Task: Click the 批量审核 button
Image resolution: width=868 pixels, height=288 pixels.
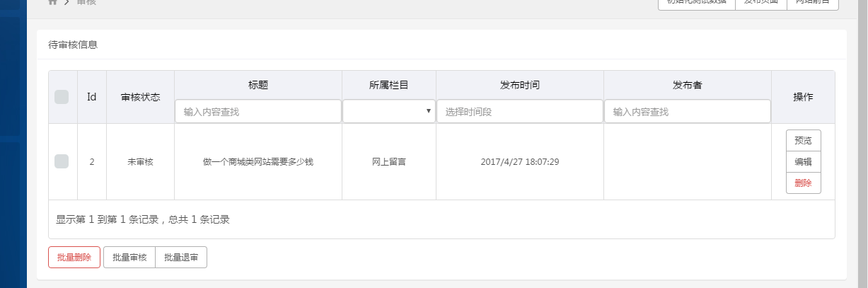Action: tap(129, 258)
